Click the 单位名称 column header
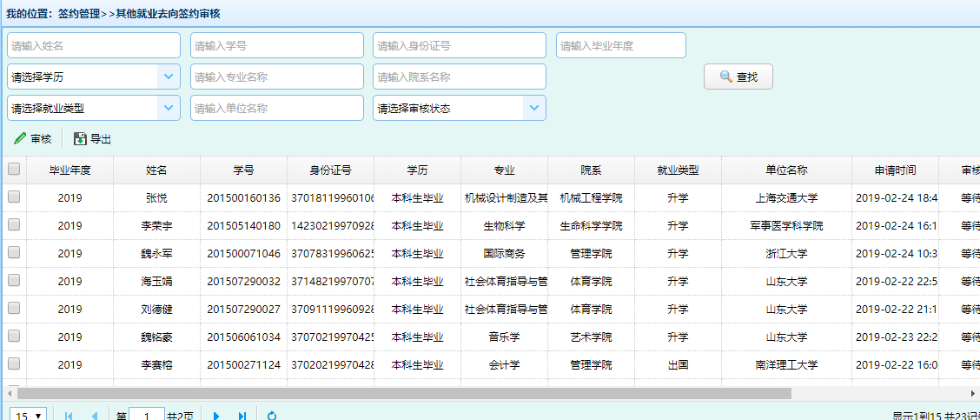The height and width of the screenshot is (420, 980). click(786, 170)
